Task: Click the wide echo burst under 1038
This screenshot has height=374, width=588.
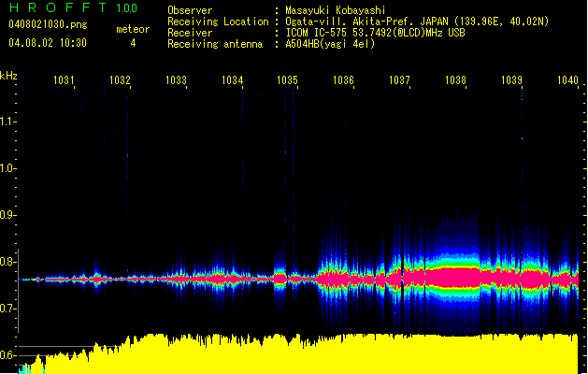Action: coord(453,279)
